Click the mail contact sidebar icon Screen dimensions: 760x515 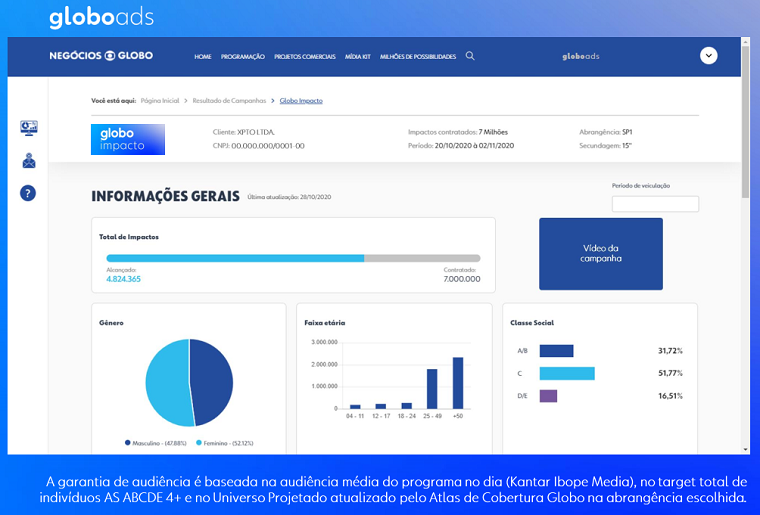[x=28, y=160]
